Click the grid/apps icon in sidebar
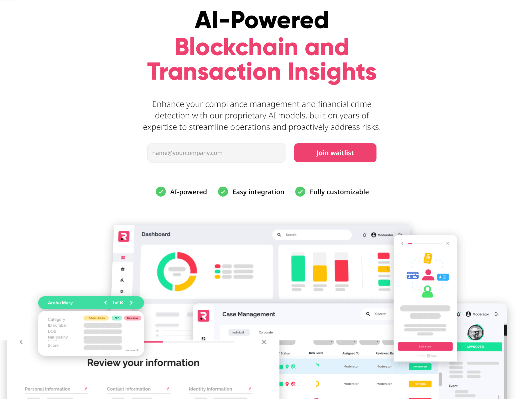This screenshot has height=399, width=532. tap(123, 257)
